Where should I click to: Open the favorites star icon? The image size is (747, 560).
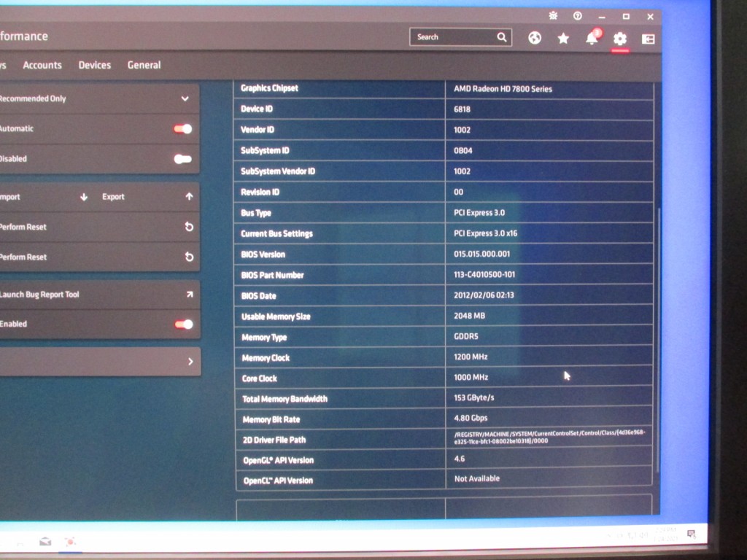pos(563,38)
